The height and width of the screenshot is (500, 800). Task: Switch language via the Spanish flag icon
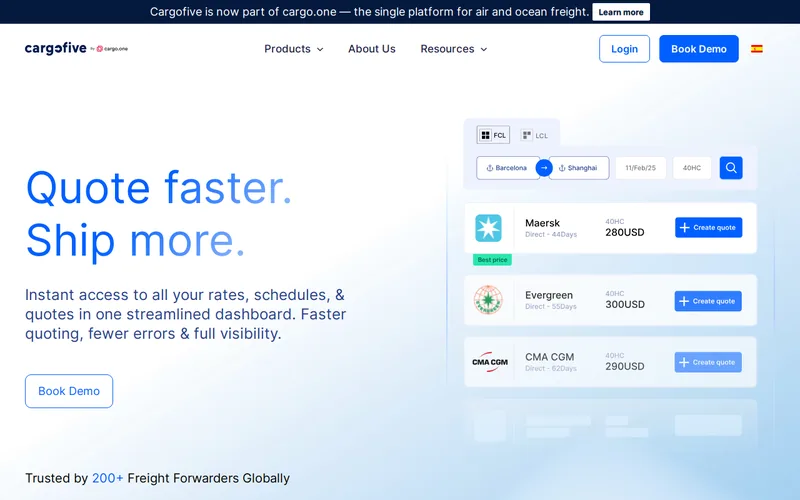[757, 49]
